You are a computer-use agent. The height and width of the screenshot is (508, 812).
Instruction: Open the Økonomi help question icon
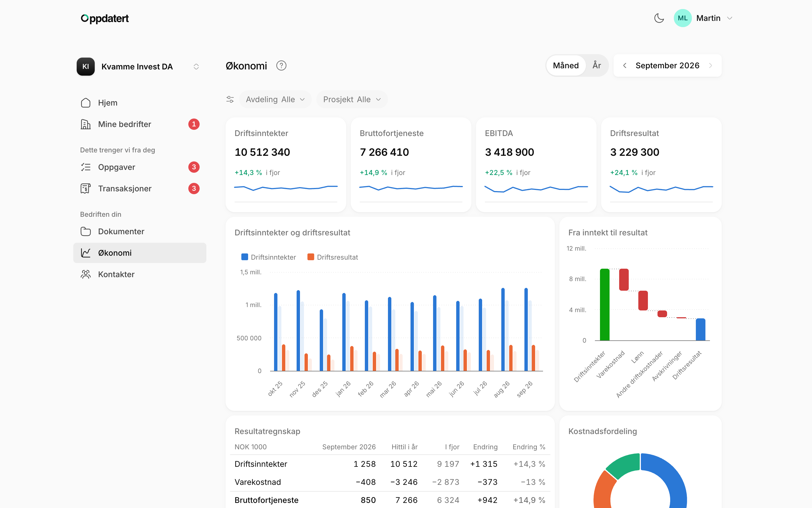point(281,65)
